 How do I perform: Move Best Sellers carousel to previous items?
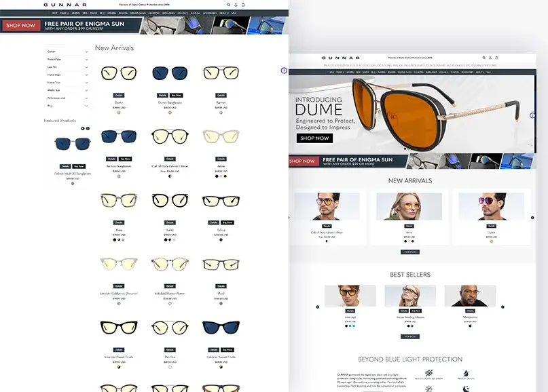coord(318,307)
